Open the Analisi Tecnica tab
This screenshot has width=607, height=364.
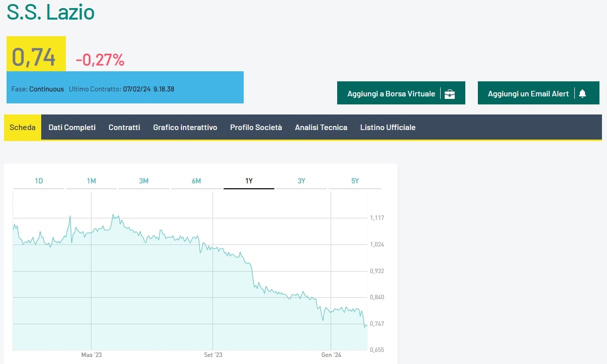point(321,127)
